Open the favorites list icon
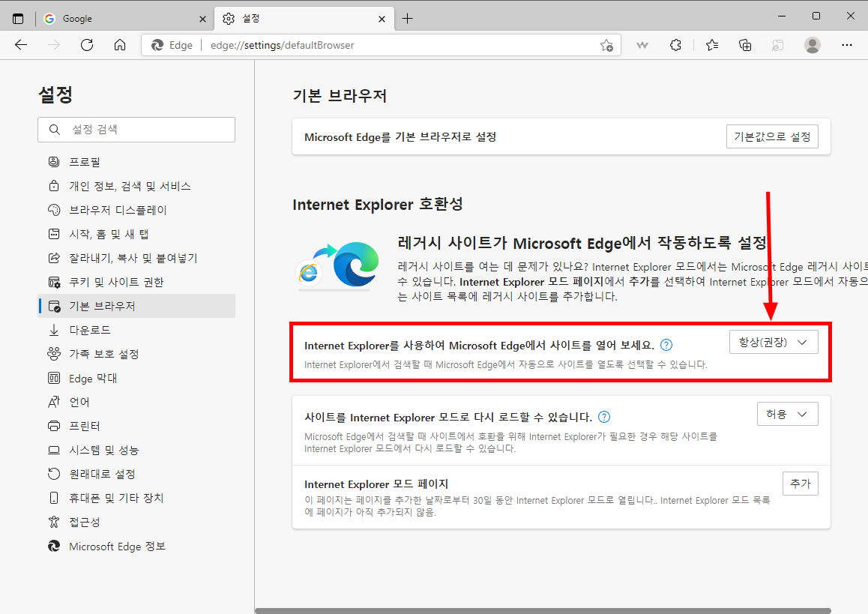This screenshot has width=868, height=614. [x=712, y=45]
